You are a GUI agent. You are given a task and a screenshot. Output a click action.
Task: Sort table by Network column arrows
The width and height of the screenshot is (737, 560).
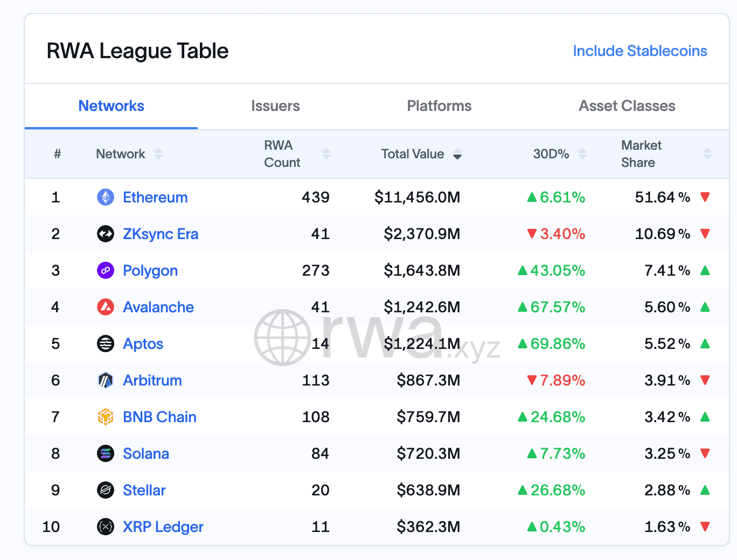click(158, 154)
